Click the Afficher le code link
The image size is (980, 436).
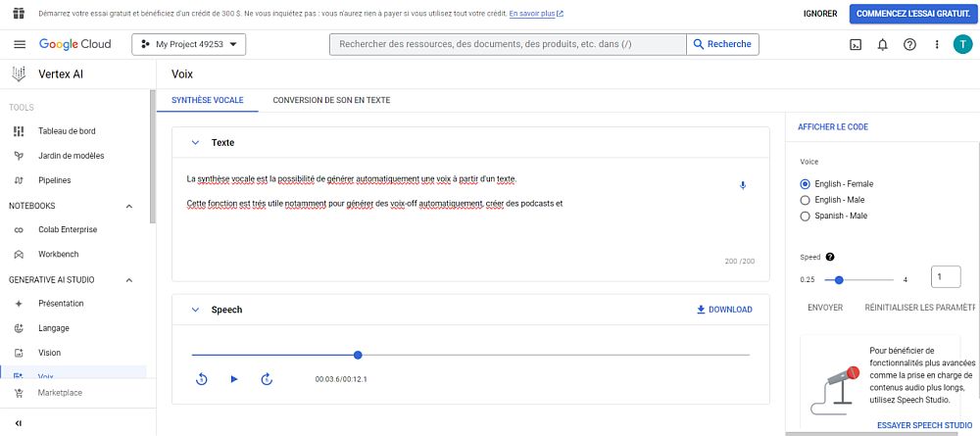coord(833,127)
